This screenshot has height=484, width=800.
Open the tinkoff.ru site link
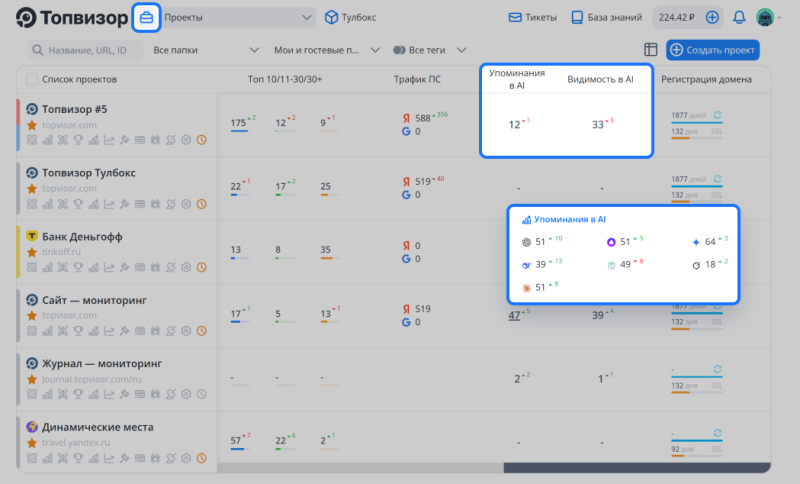click(x=61, y=252)
